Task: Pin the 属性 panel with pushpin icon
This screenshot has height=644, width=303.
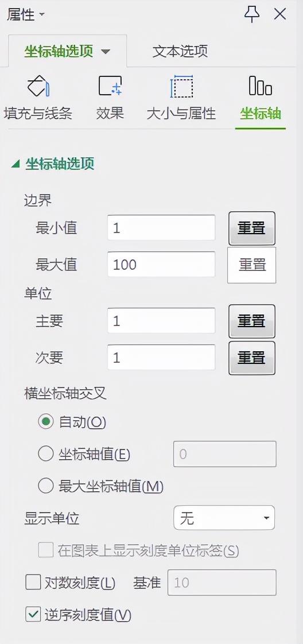Action: coord(252,15)
